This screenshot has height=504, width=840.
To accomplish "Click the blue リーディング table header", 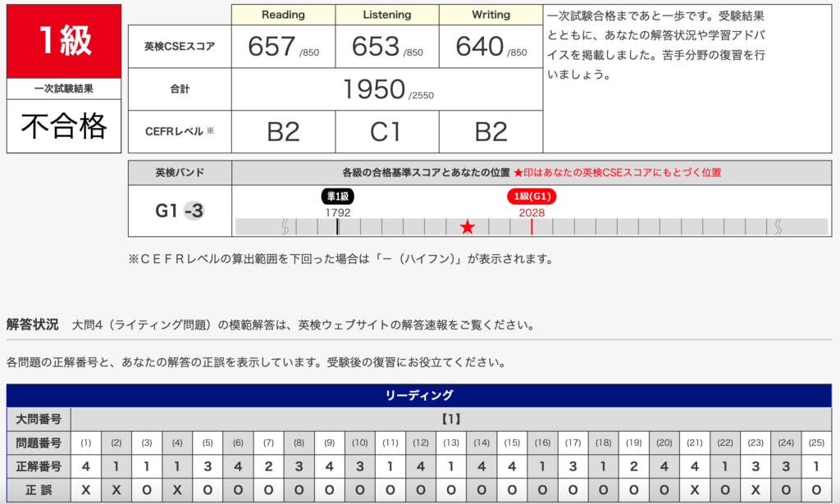I will tap(419, 395).
